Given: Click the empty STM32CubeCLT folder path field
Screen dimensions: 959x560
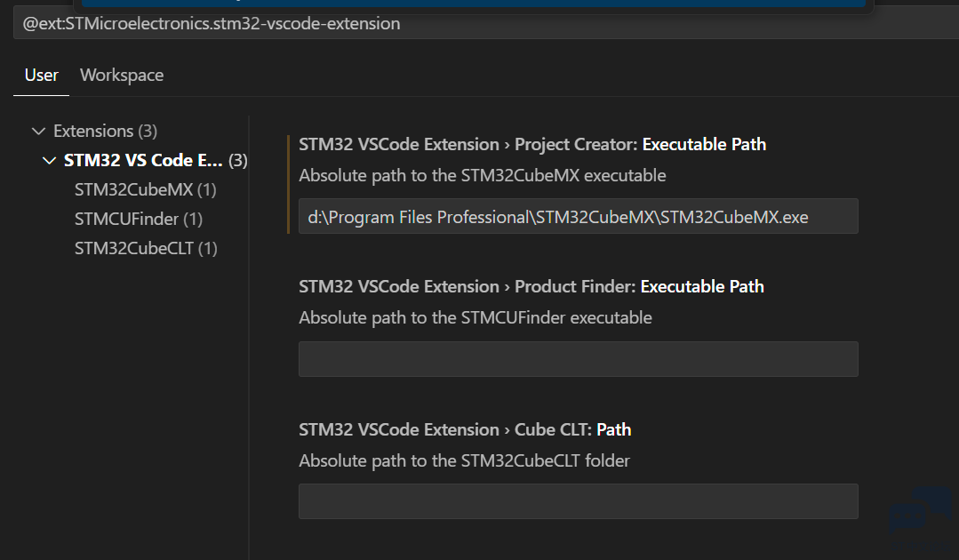Looking at the screenshot, I should pyautogui.click(x=578, y=501).
